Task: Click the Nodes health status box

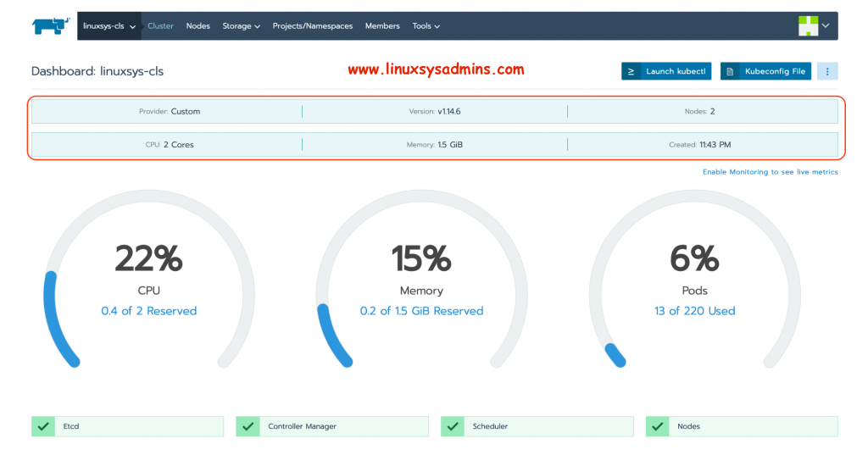Action: 742,426
